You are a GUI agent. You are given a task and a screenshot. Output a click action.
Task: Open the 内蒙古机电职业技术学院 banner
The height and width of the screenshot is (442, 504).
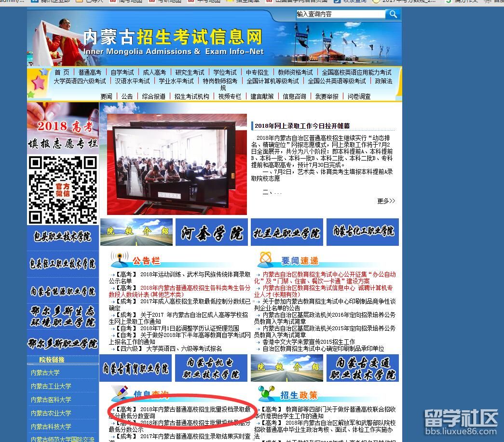(x=211, y=368)
